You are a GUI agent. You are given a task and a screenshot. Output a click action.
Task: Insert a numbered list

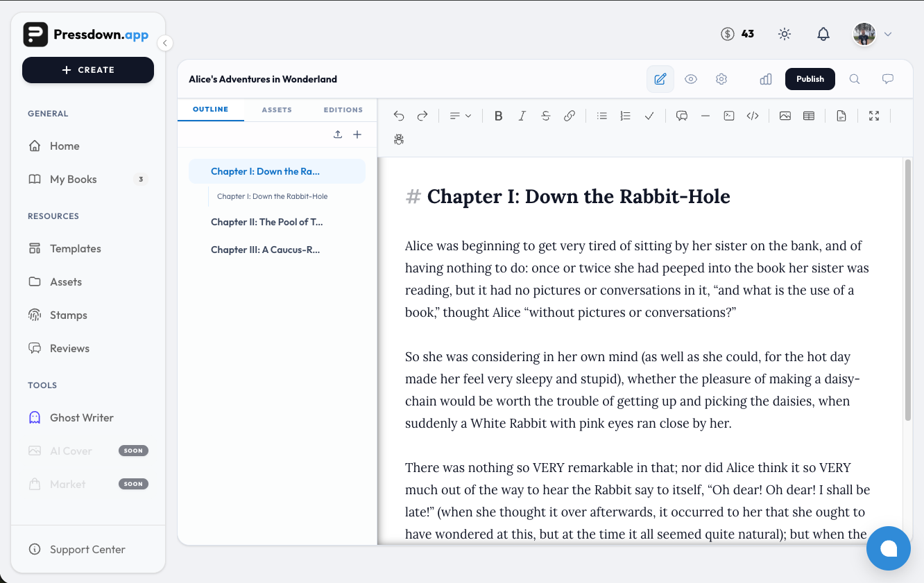(x=626, y=116)
